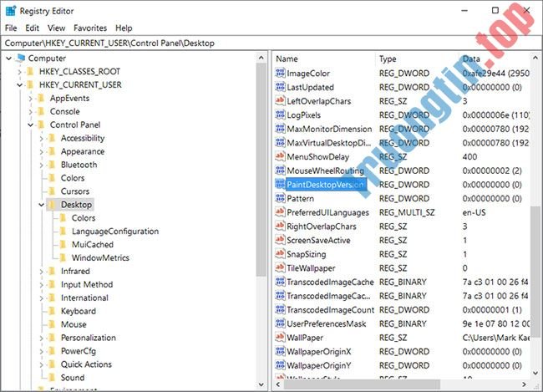The height and width of the screenshot is (392, 543).
Task: Open the Help menu
Action: point(124,28)
